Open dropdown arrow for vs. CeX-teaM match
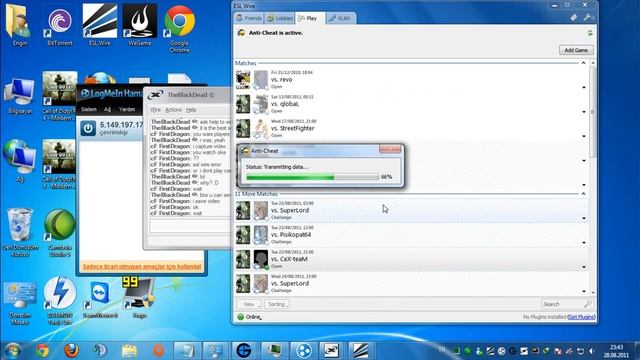 (584, 267)
